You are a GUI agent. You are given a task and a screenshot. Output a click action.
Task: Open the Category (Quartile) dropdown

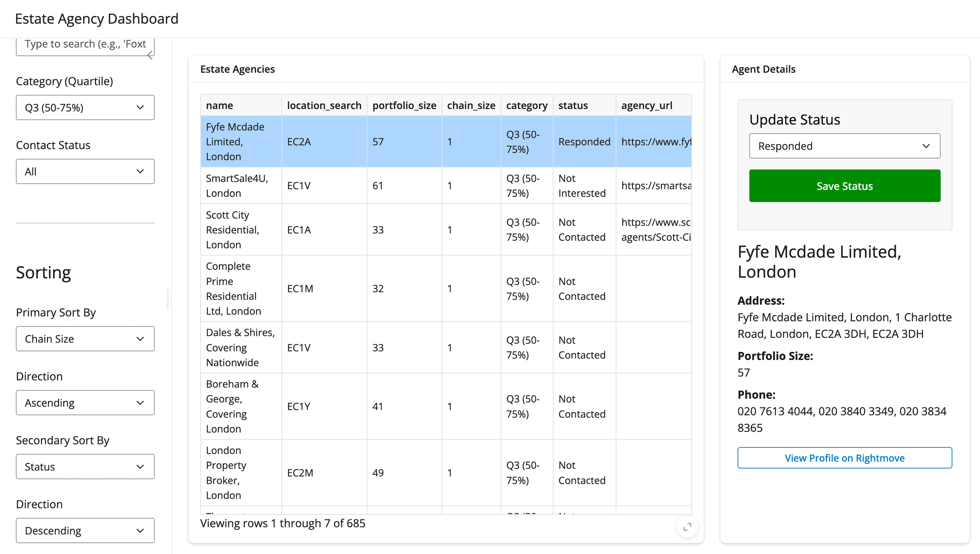pos(85,108)
